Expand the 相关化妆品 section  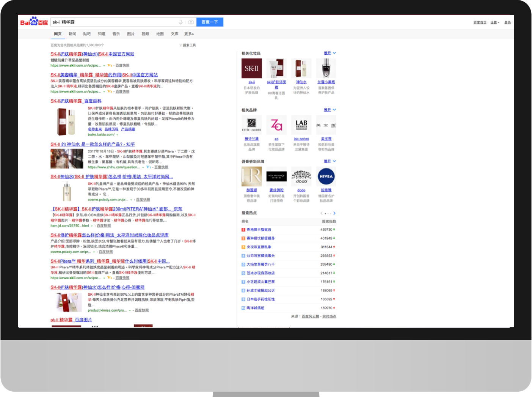(x=330, y=53)
